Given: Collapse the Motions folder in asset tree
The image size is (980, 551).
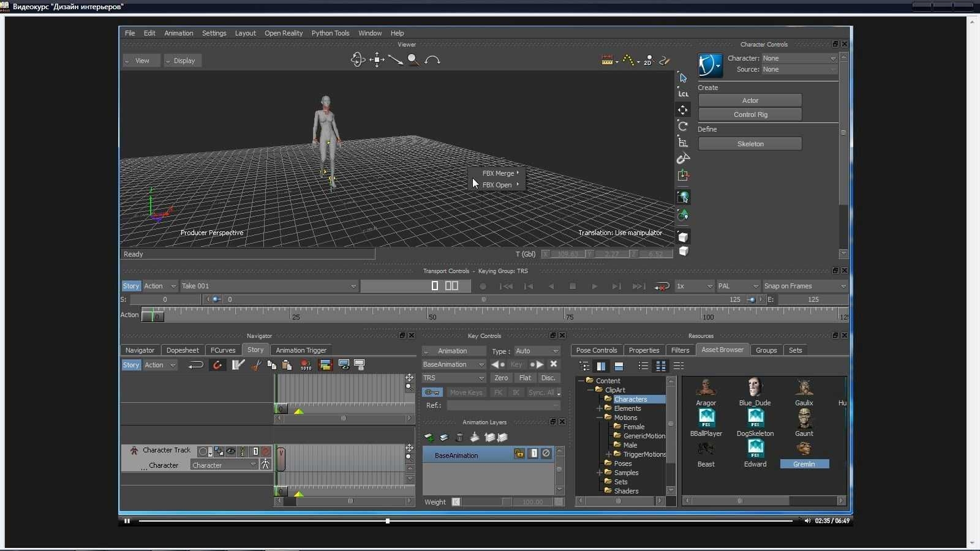Looking at the screenshot, I should pyautogui.click(x=600, y=418).
